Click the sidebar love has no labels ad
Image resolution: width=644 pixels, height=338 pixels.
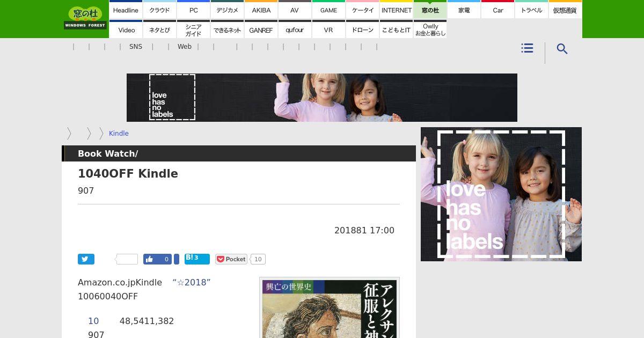click(501, 194)
